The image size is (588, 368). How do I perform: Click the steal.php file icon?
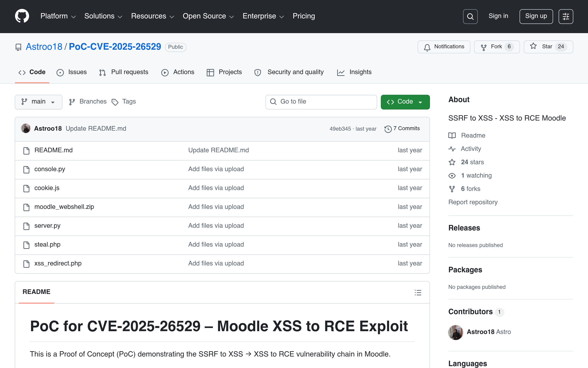[x=26, y=245]
